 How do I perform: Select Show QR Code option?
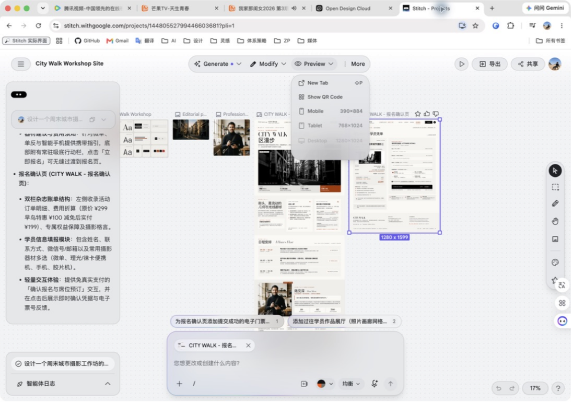click(x=330, y=97)
